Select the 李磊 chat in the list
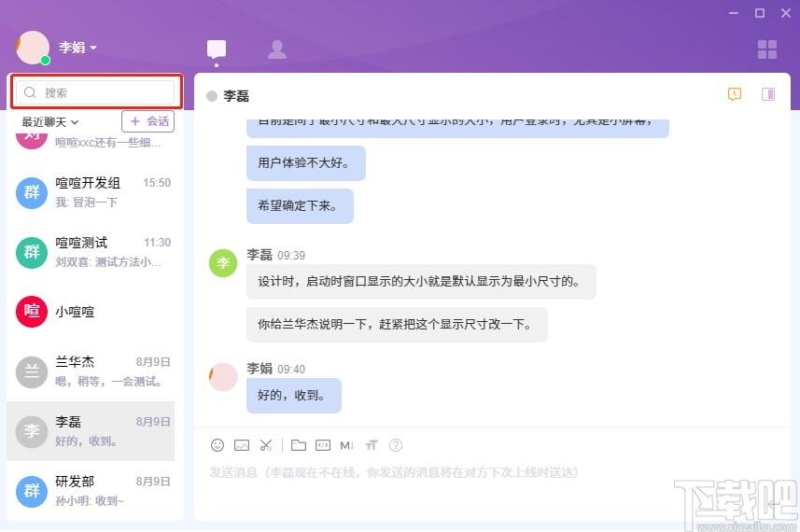The image size is (800, 532). click(x=91, y=431)
